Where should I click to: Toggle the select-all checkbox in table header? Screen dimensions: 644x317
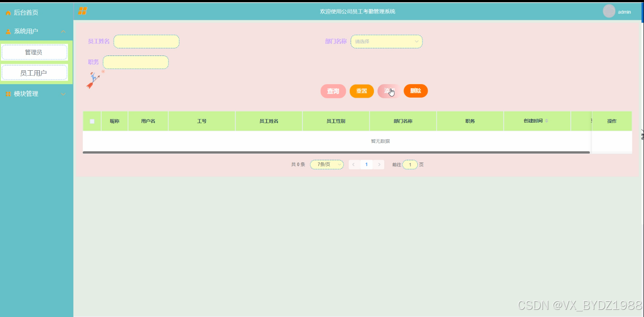pos(92,121)
